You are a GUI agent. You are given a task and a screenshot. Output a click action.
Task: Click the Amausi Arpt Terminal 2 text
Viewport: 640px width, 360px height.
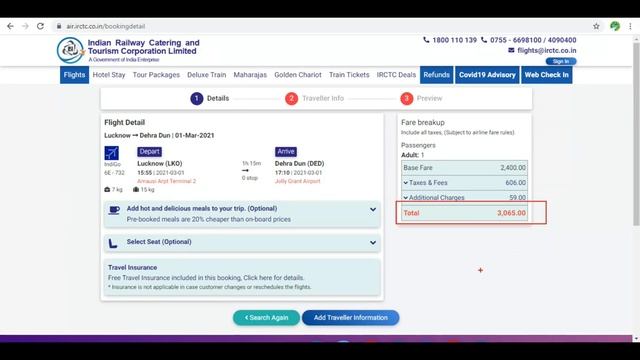[x=167, y=181]
